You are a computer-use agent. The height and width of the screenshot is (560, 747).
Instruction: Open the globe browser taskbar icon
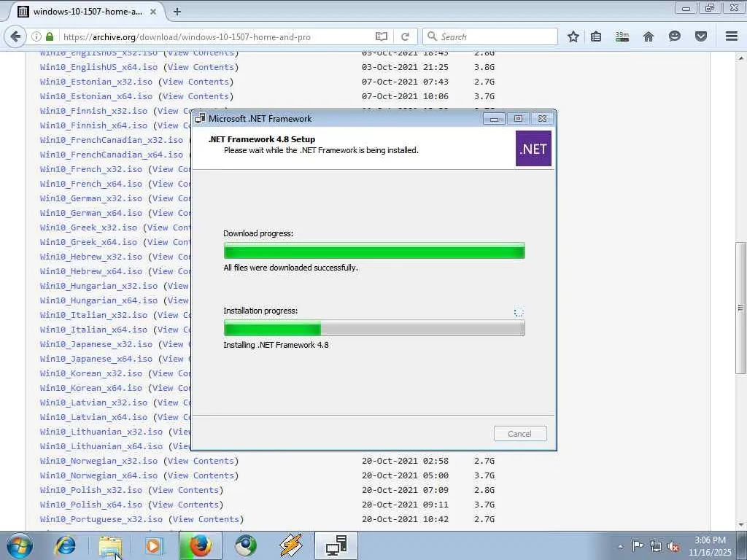(x=246, y=545)
